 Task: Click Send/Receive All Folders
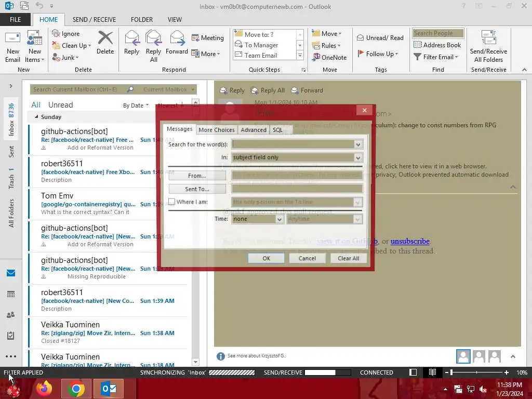click(x=488, y=47)
